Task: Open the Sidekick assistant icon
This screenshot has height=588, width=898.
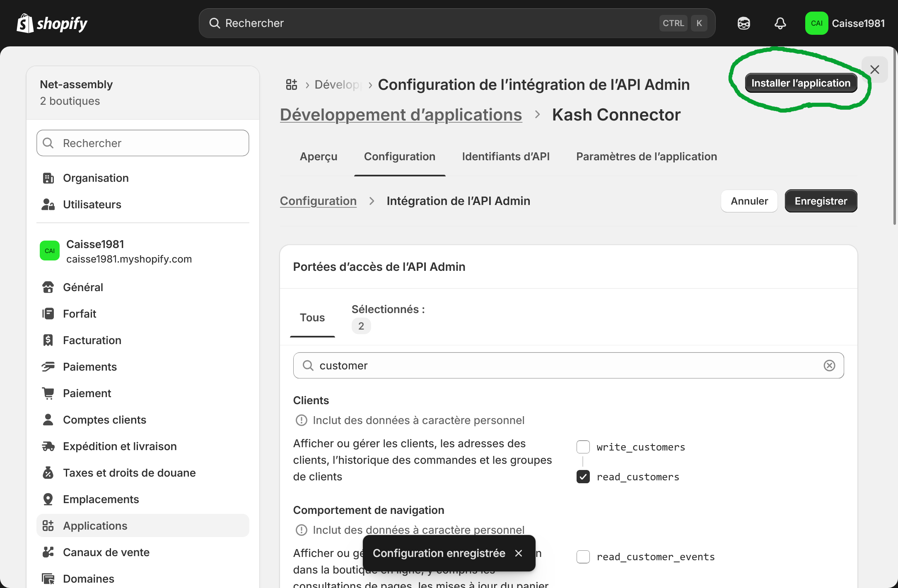Action: (744, 23)
